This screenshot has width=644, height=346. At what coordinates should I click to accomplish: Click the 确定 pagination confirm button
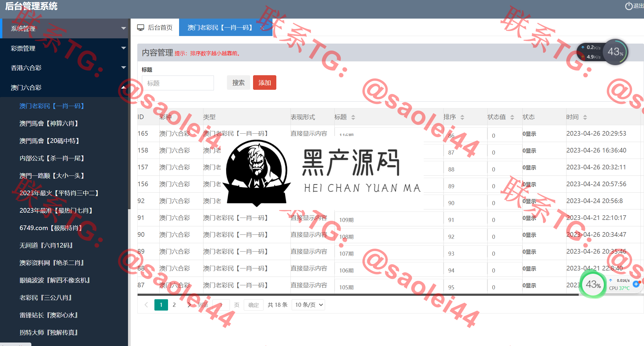(x=253, y=305)
